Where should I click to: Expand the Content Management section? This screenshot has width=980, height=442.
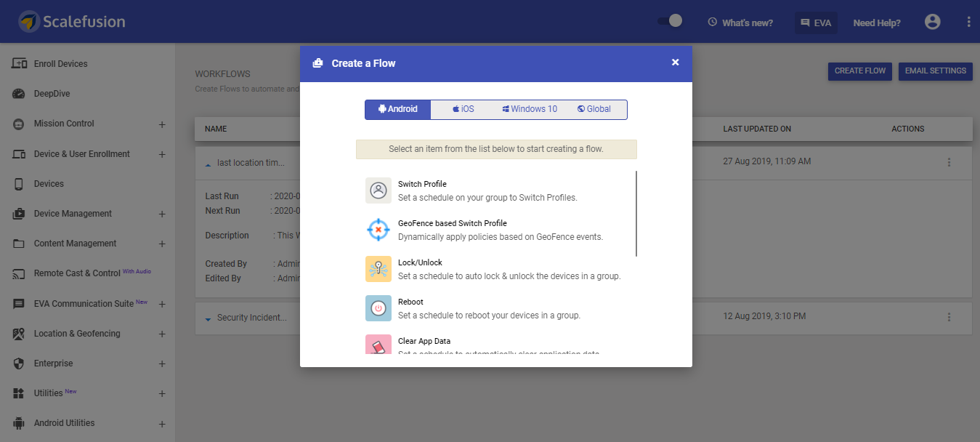[162, 244]
